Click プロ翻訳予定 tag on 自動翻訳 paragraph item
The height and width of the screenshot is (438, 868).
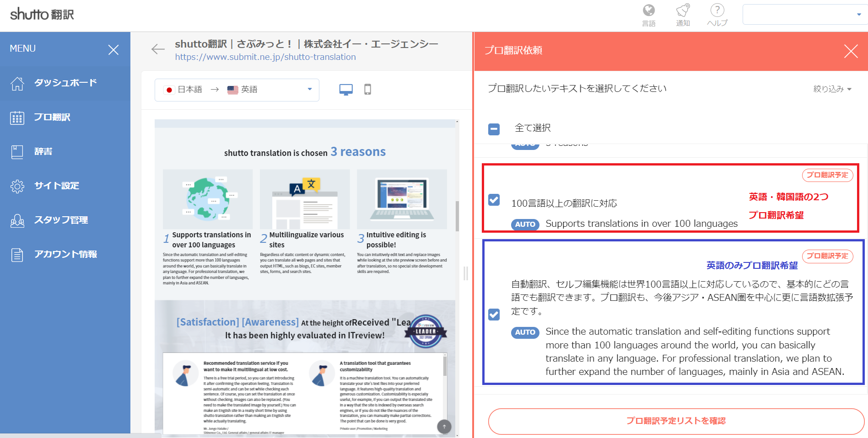coord(827,256)
